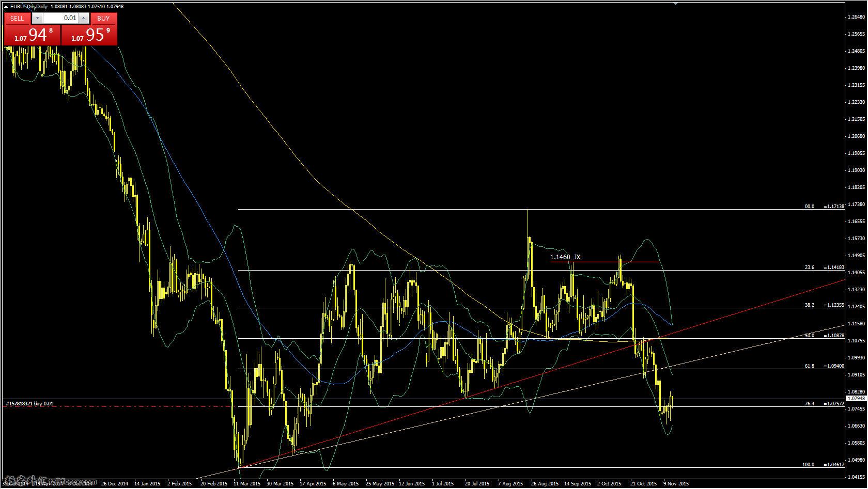The width and height of the screenshot is (868, 489).
Task: Decrease lot volume with down arrow
Action: (x=37, y=18)
